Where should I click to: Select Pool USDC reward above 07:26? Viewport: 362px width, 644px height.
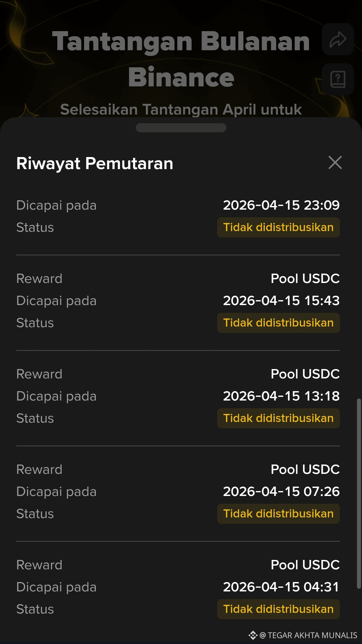coord(305,470)
